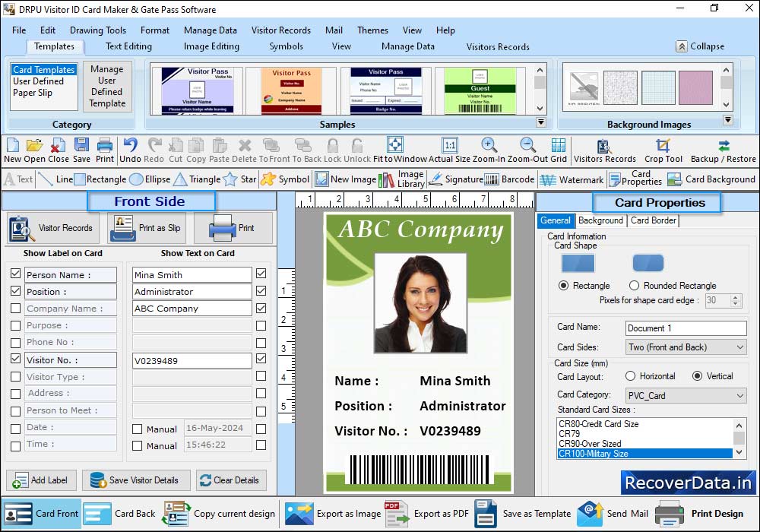The height and width of the screenshot is (532, 760).
Task: Click the Zoom-In magnifier icon
Action: (489, 145)
